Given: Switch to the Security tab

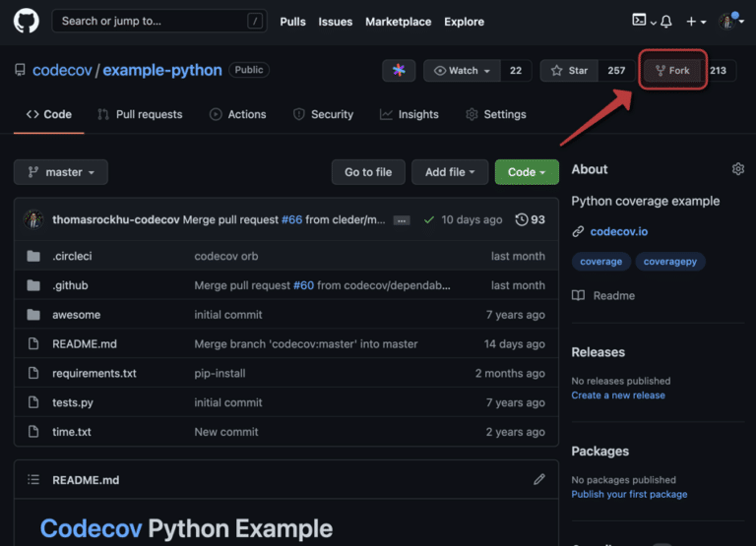Looking at the screenshot, I should coord(323,114).
